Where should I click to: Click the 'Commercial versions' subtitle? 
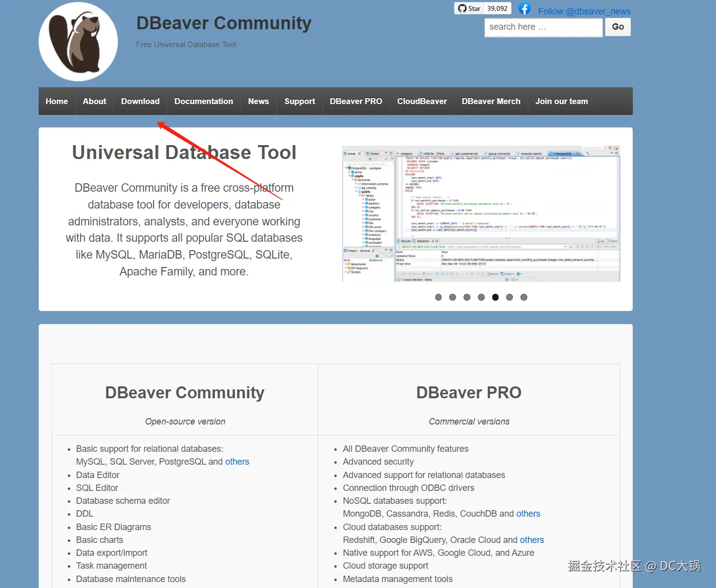pyautogui.click(x=469, y=422)
